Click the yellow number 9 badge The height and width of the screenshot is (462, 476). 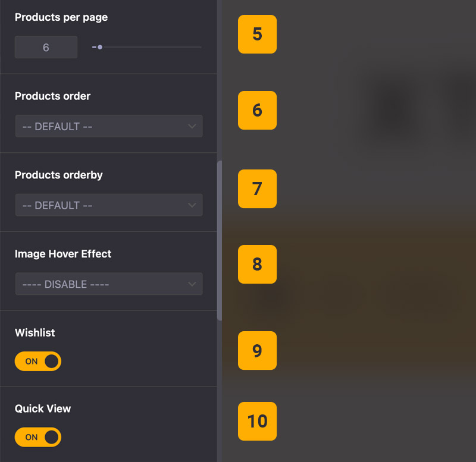257,350
